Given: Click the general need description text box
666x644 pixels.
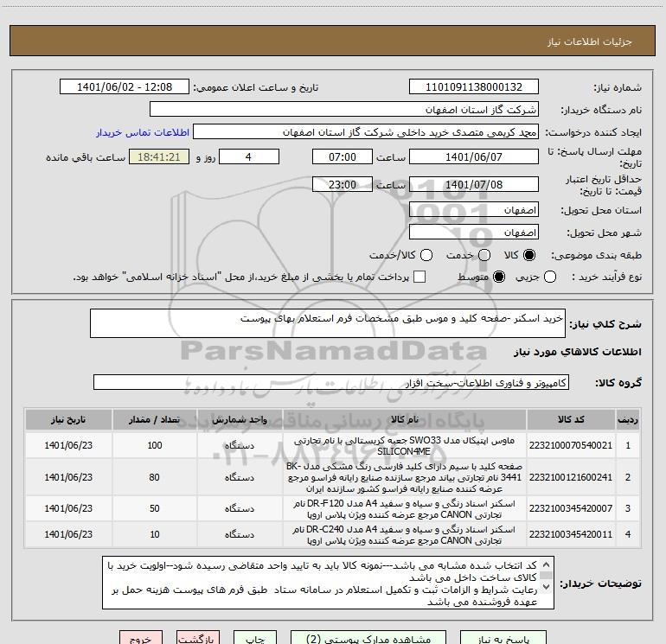Looking at the screenshot, I should coord(328,323).
